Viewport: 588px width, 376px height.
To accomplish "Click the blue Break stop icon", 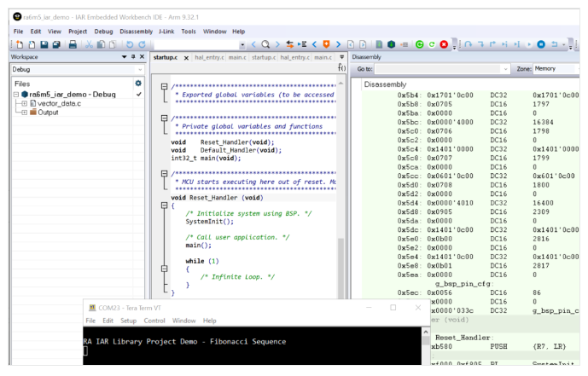I will tap(541, 44).
